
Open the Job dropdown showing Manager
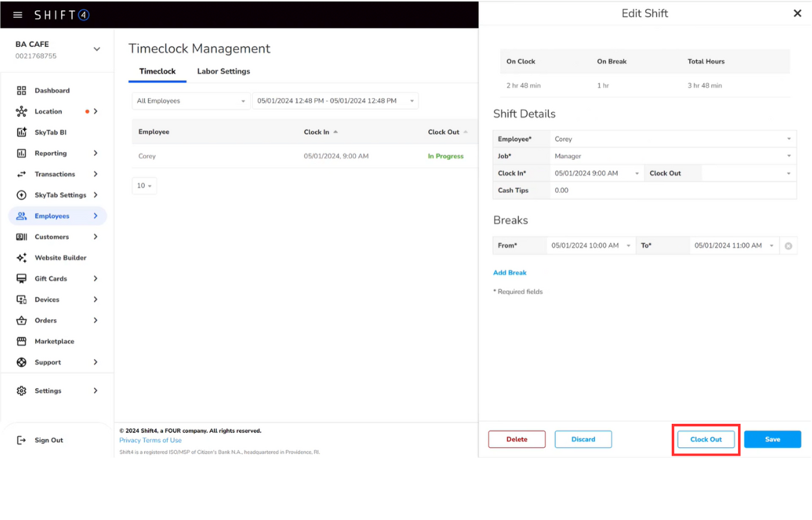pos(672,156)
